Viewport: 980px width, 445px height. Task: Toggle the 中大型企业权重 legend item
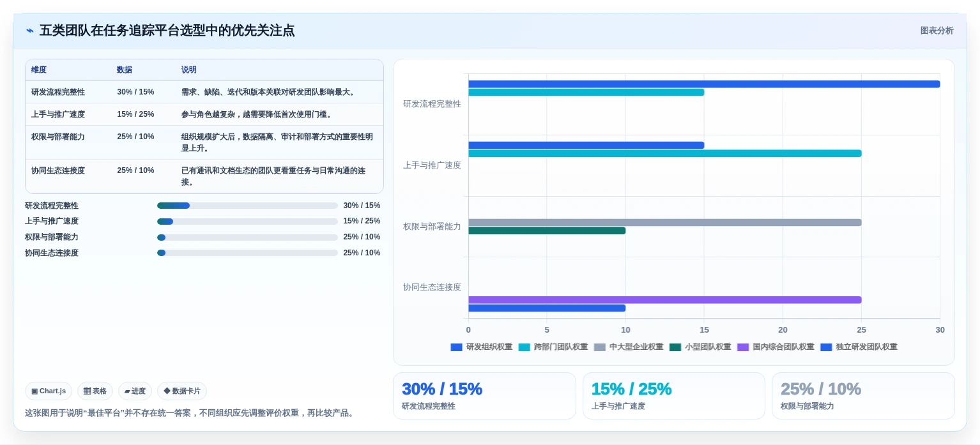click(x=629, y=347)
